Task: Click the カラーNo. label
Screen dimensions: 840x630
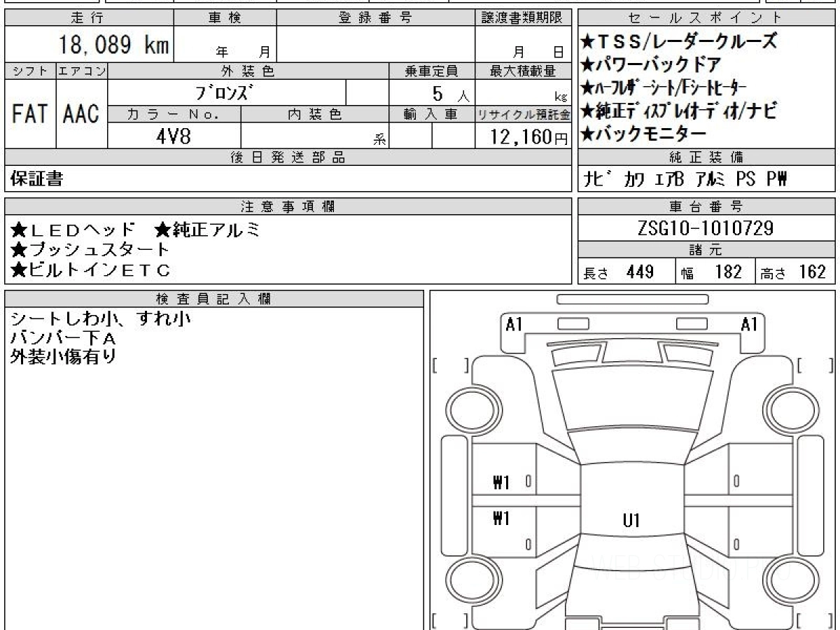Action: click(174, 113)
